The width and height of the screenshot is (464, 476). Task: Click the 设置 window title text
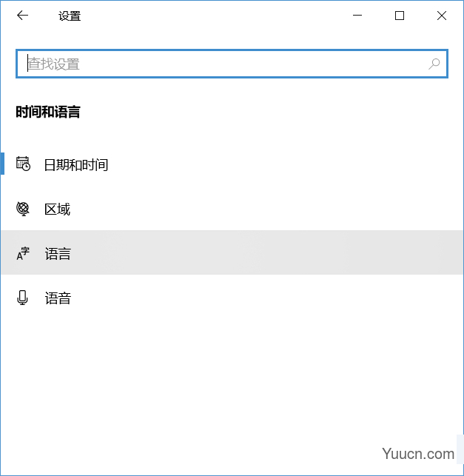tap(70, 16)
